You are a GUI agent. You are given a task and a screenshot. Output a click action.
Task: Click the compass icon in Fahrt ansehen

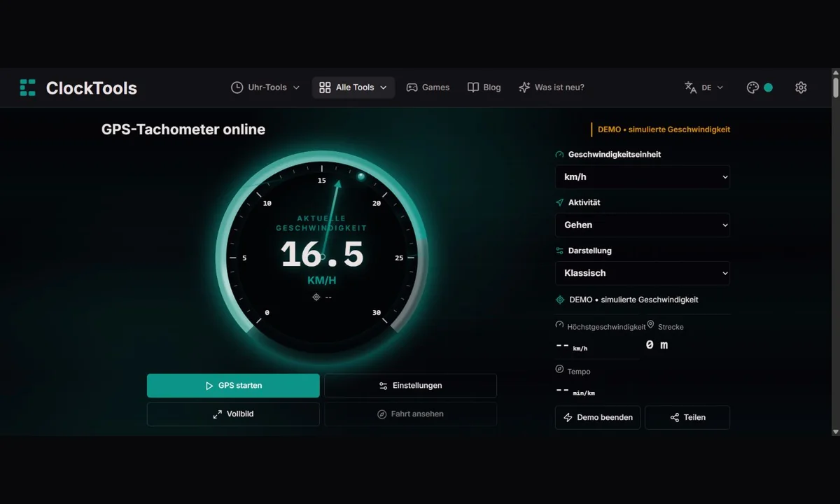click(382, 414)
